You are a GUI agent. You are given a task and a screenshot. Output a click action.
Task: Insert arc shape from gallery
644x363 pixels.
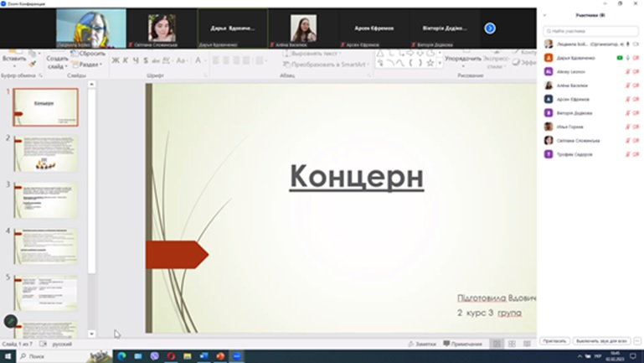click(x=390, y=63)
